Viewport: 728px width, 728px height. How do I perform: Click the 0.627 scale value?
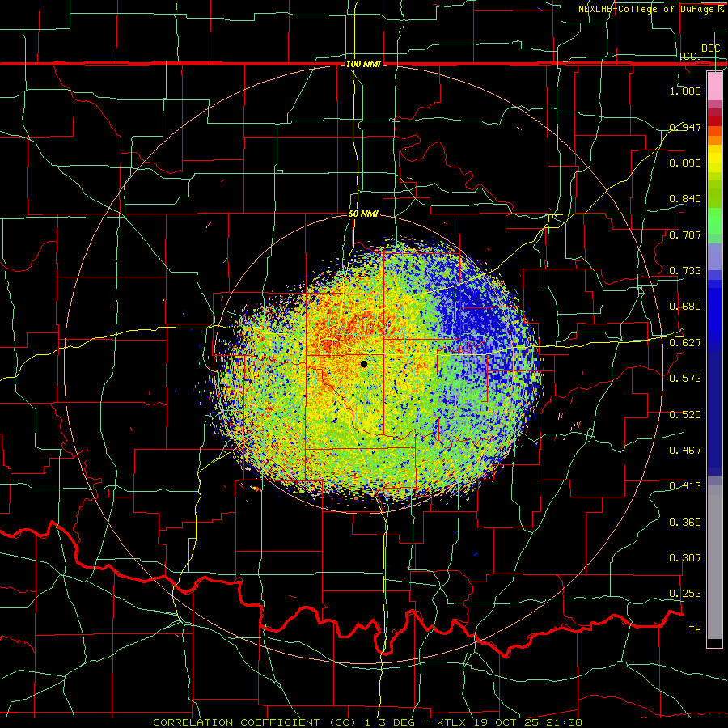pos(685,343)
